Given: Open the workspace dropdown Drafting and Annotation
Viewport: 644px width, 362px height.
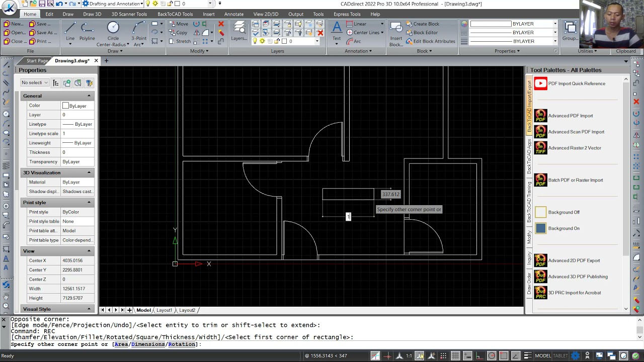Looking at the screenshot, I should click(x=112, y=4).
